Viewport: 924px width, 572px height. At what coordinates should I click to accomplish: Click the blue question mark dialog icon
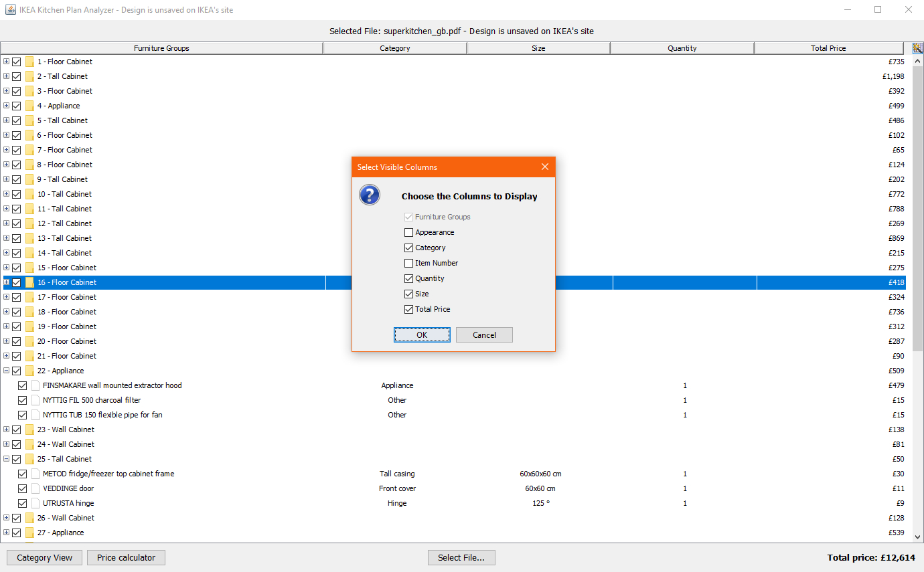point(370,195)
